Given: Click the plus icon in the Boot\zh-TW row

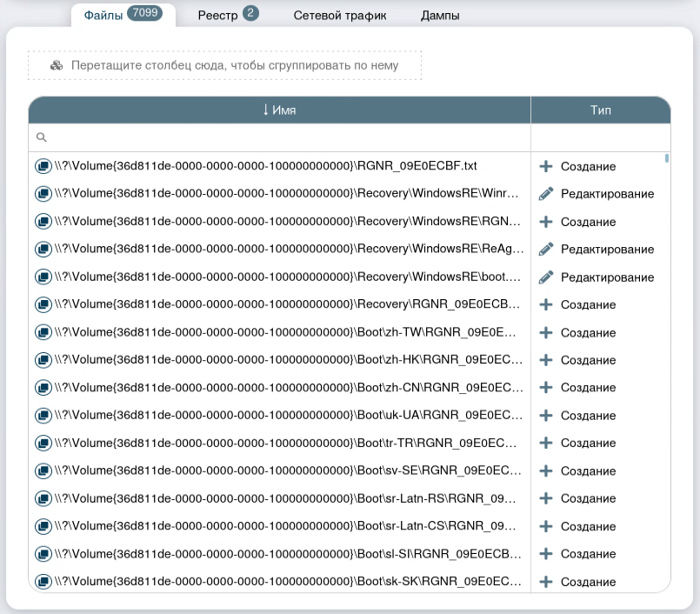Looking at the screenshot, I should [x=546, y=332].
